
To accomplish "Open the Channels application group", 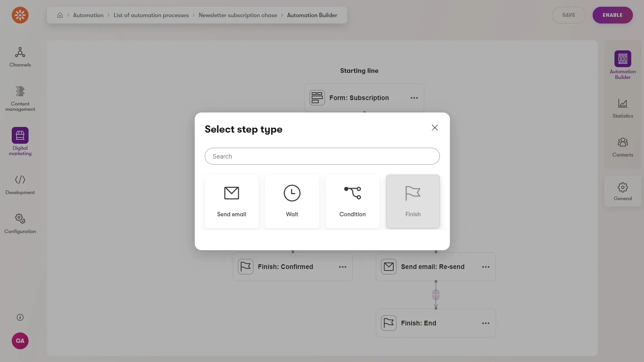I will tap(20, 57).
